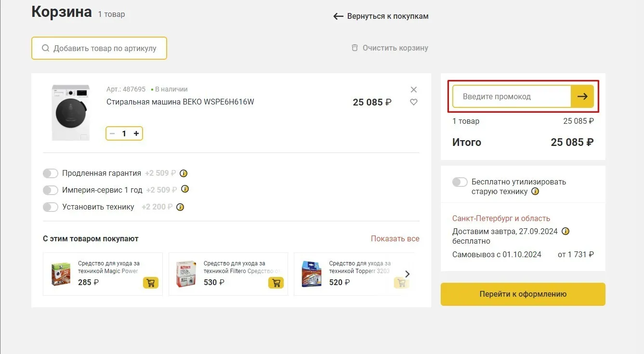Apply promo code arrow button

coord(582,96)
